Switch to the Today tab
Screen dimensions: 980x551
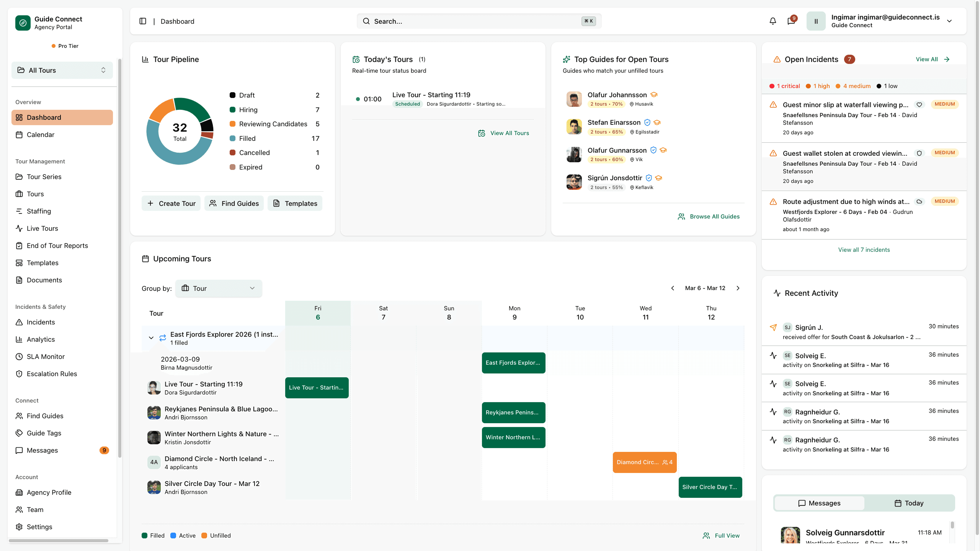coord(909,503)
